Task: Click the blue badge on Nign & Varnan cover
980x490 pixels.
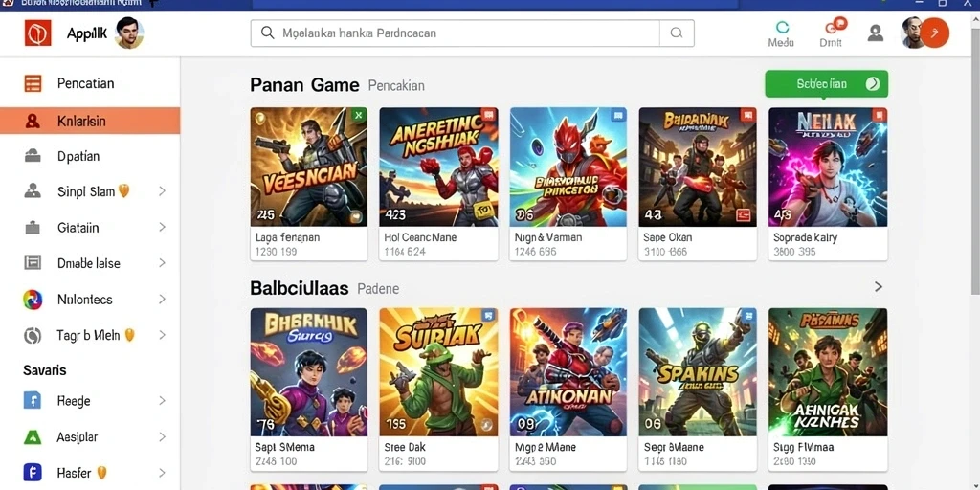Action: click(x=618, y=115)
